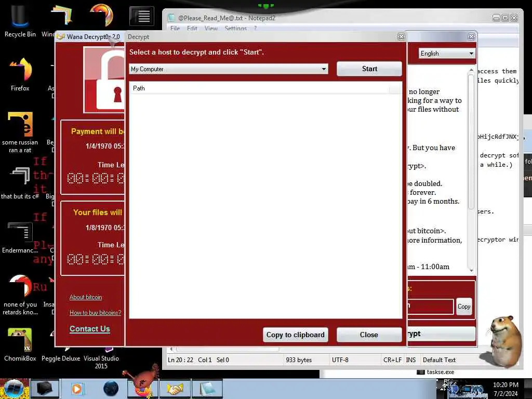Open the colorful folders desktop icon at top
The width and height of the screenshot is (532, 399).
point(62,15)
